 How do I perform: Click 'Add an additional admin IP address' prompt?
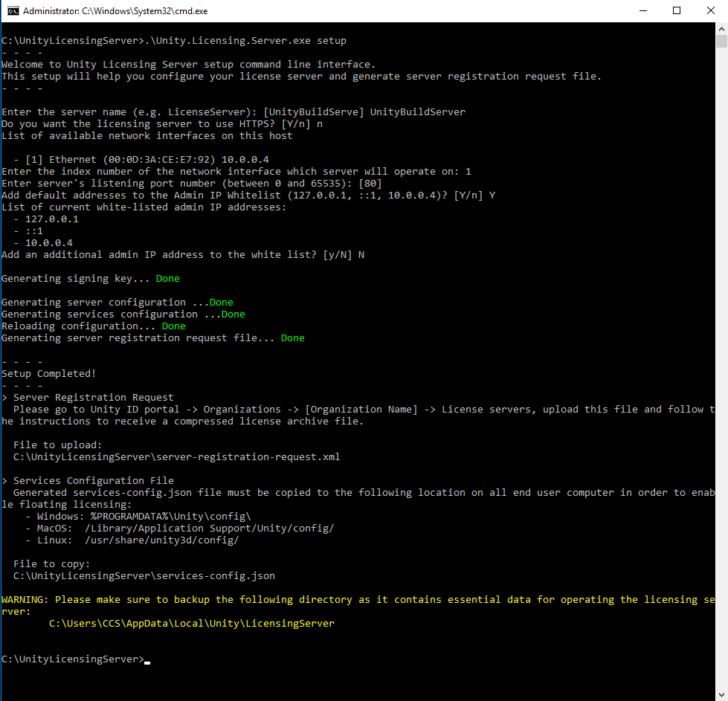tap(183, 255)
